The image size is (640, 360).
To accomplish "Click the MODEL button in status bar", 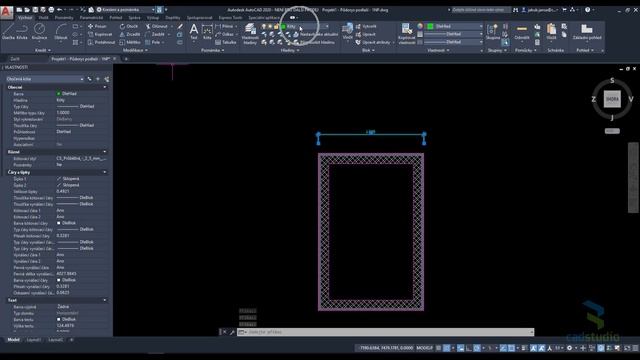I will pyautogui.click(x=424, y=348).
